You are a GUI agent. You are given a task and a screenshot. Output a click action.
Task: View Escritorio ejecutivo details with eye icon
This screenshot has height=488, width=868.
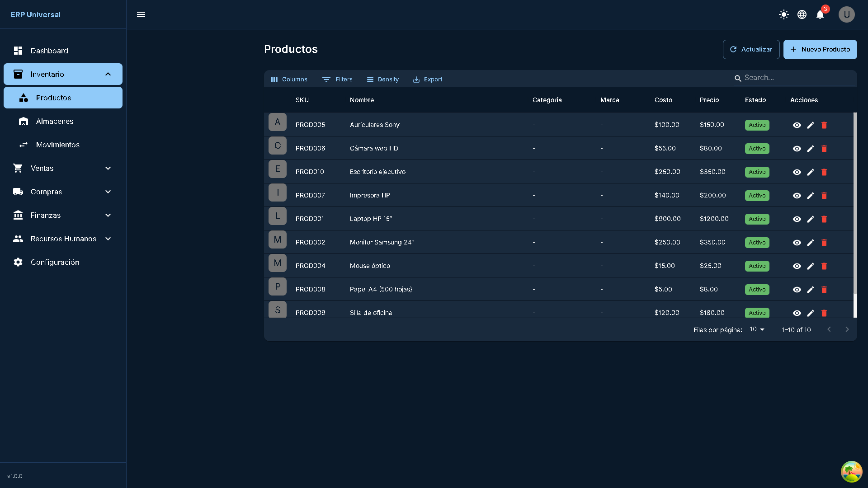pos(797,172)
